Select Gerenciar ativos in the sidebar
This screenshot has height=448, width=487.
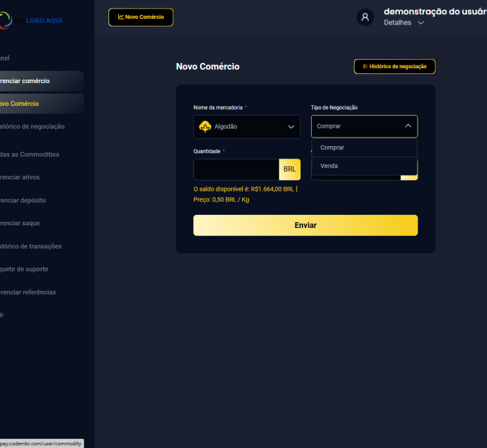tap(21, 177)
